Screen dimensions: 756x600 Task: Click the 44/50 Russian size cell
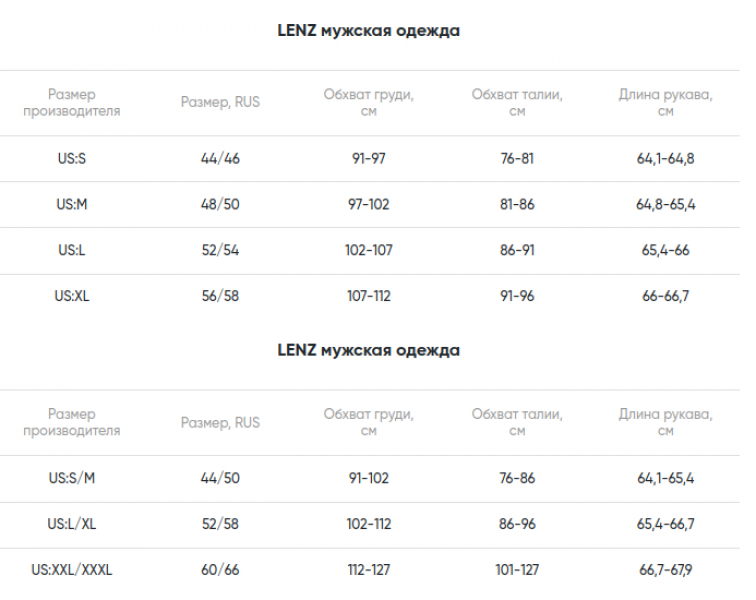(220, 478)
